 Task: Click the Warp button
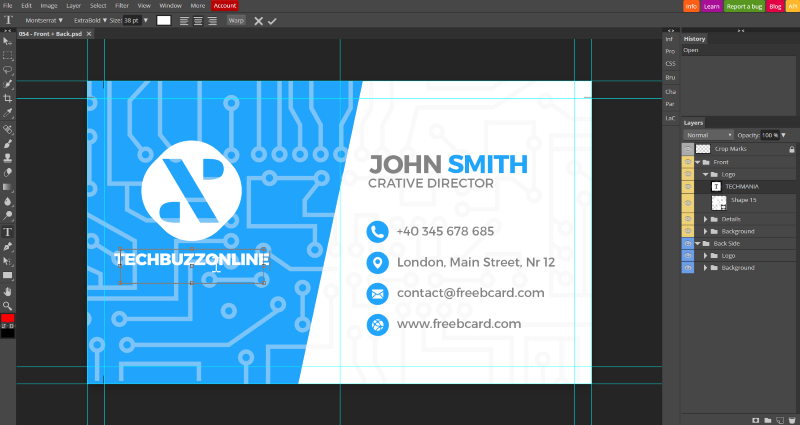(236, 21)
